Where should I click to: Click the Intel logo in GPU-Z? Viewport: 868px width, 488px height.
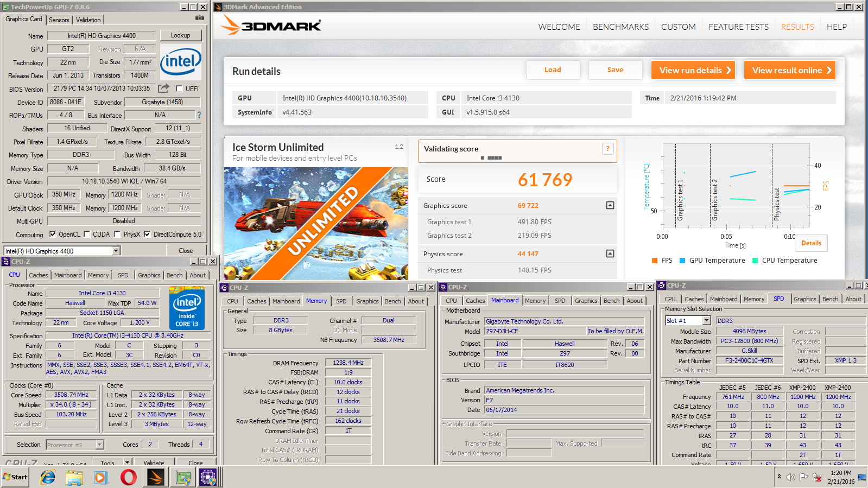tap(181, 62)
